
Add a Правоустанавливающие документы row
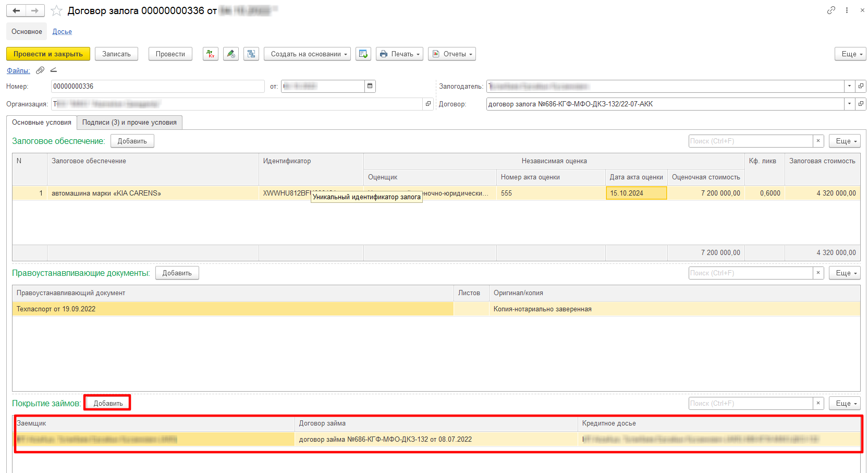[x=177, y=273]
